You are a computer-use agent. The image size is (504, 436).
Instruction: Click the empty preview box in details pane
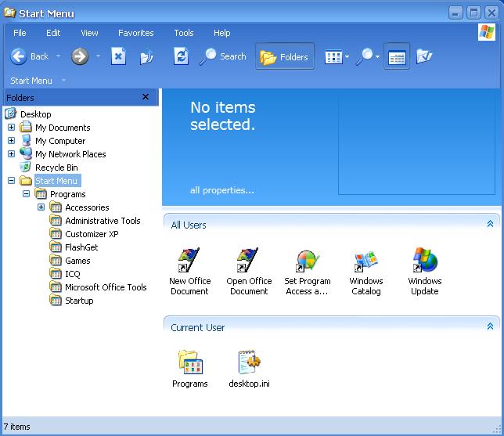(x=416, y=145)
